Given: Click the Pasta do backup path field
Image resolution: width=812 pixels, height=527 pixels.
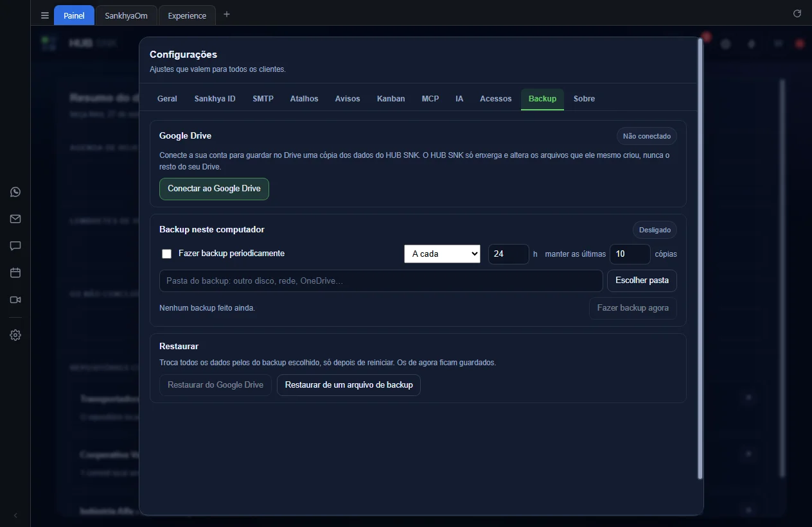Looking at the screenshot, I should tap(381, 281).
